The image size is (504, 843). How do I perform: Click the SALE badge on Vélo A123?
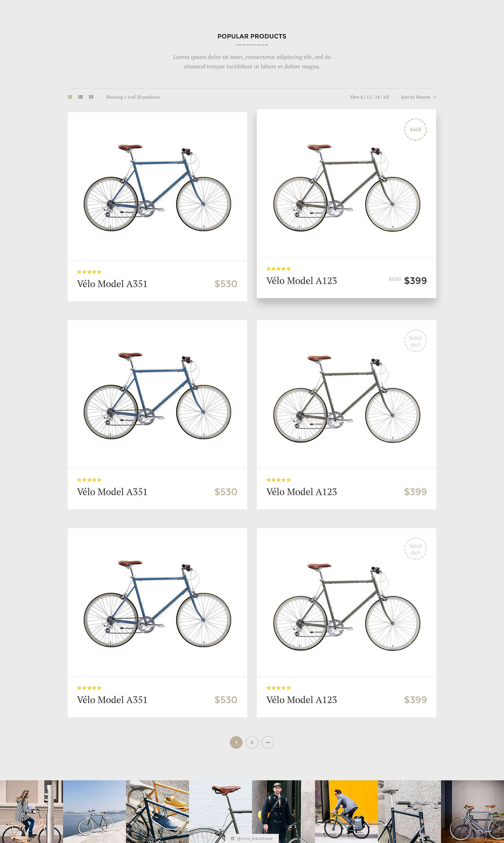415,130
